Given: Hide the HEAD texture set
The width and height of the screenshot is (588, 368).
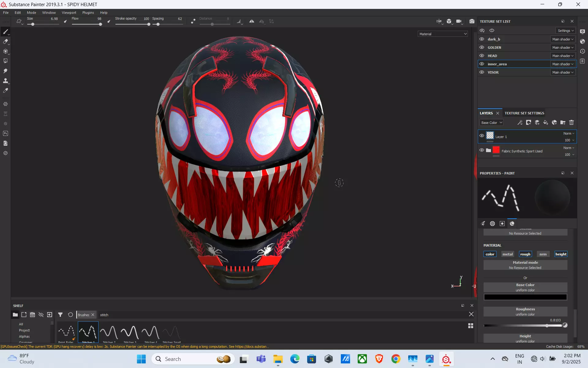Looking at the screenshot, I should click(482, 56).
